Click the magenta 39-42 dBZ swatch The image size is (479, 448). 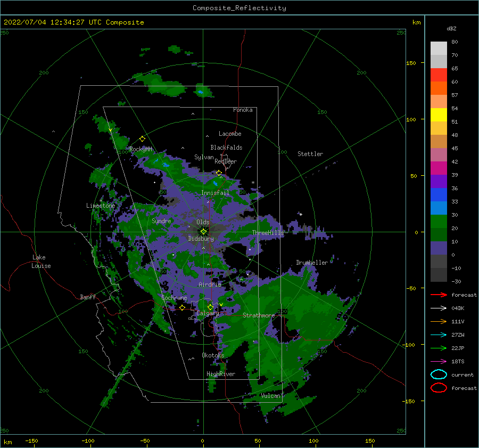pyautogui.click(x=439, y=168)
